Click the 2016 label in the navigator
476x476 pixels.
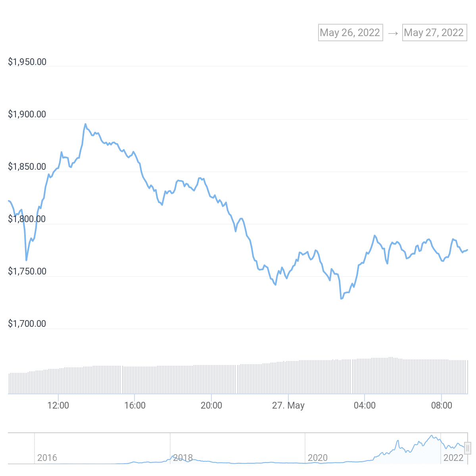(x=47, y=458)
